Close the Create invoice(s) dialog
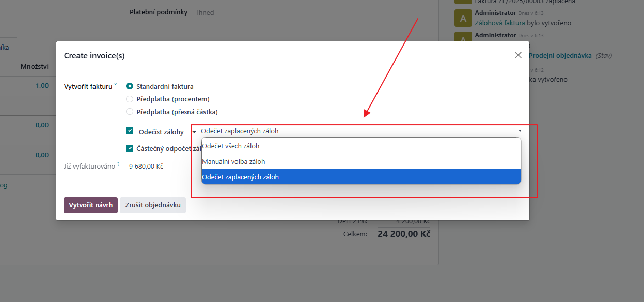This screenshot has width=644, height=302. coord(518,55)
